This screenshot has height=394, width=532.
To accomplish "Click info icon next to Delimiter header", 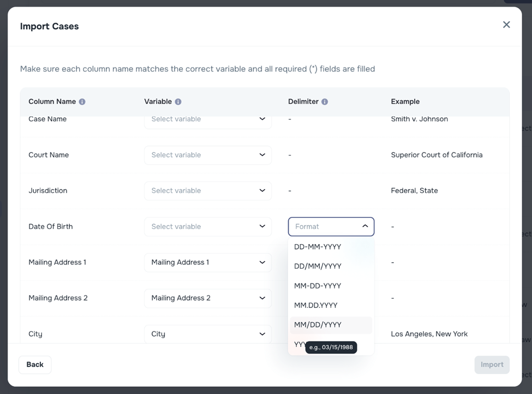I will (x=325, y=102).
